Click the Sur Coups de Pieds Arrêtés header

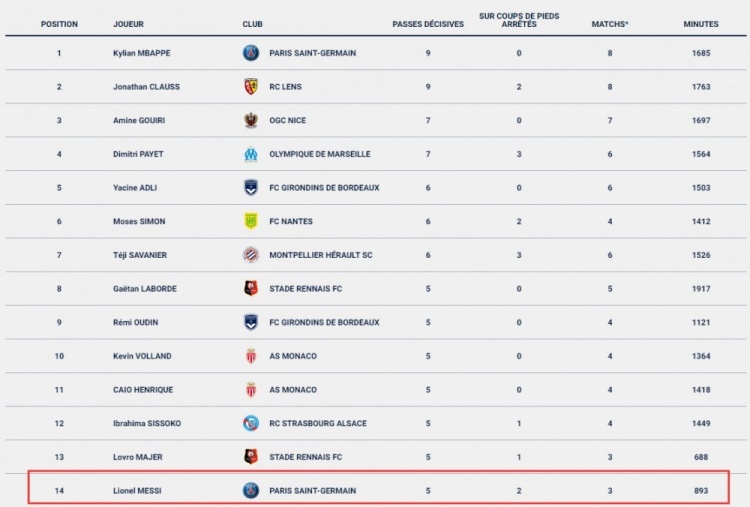pyautogui.click(x=519, y=20)
